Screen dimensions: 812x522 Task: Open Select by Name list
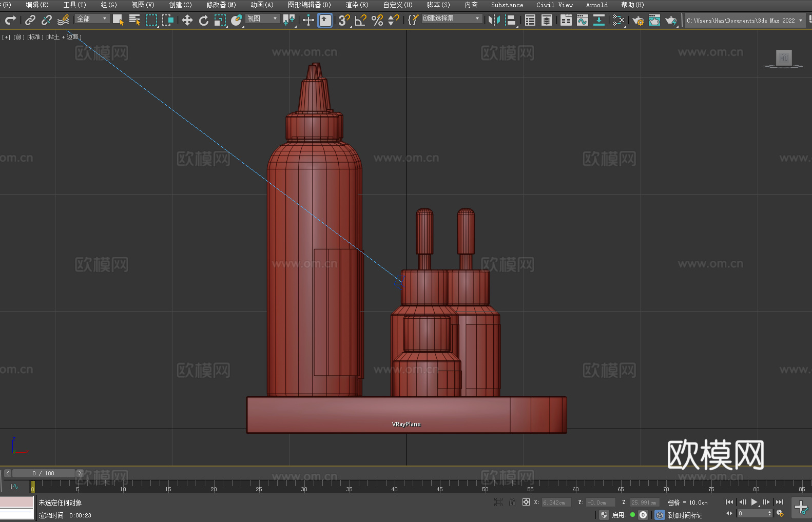pos(134,20)
